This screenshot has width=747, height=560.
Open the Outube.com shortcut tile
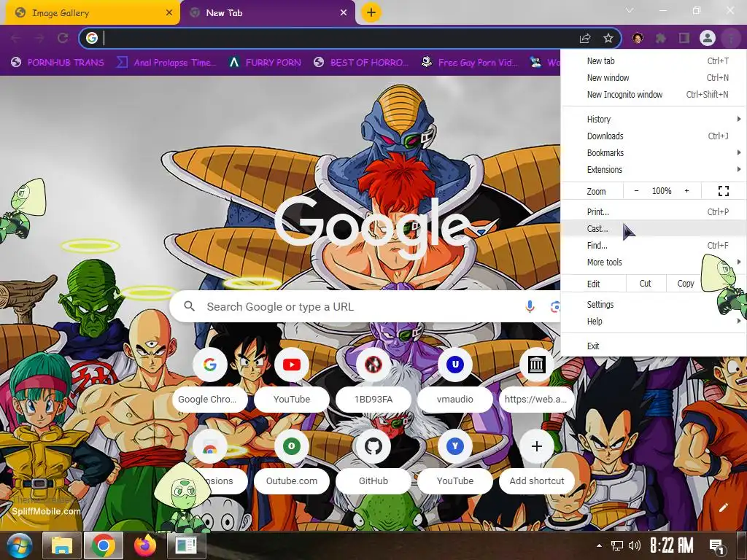tap(292, 461)
